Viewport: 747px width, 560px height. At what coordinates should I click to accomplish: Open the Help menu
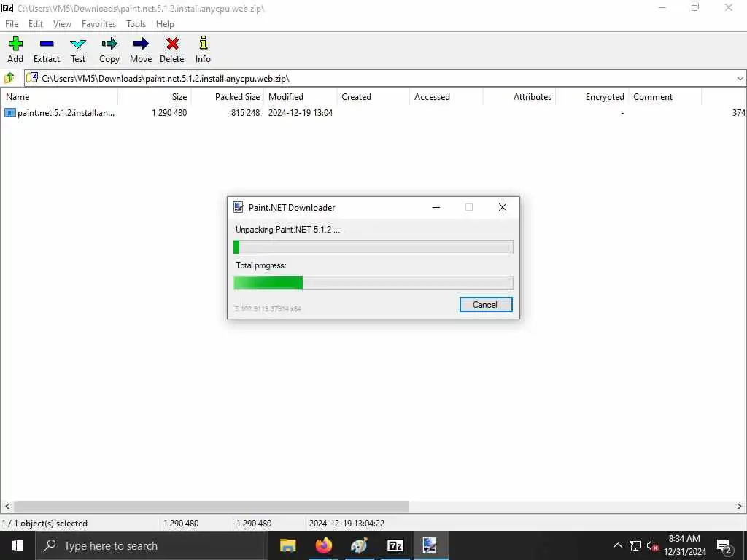point(165,24)
